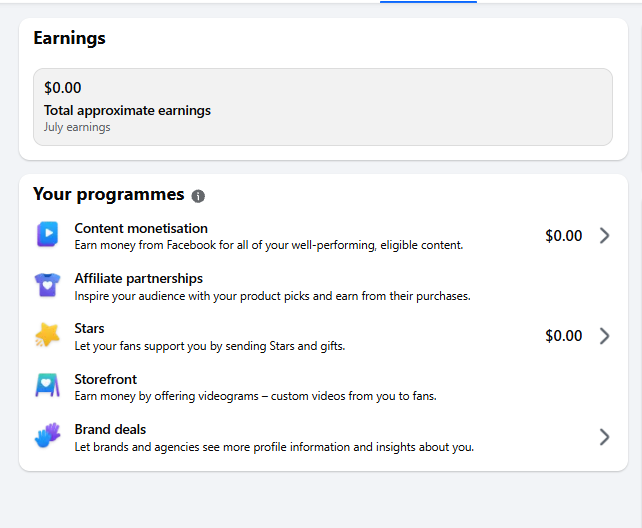Click the $0.00 amount for Content monetisation
Image resolution: width=642 pixels, height=528 pixels.
pyautogui.click(x=563, y=236)
